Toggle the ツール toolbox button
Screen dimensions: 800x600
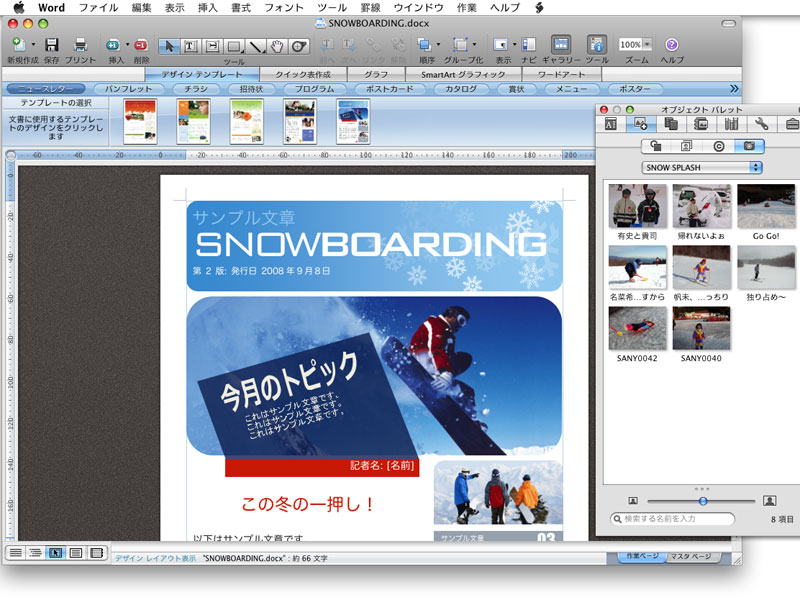tap(596, 45)
